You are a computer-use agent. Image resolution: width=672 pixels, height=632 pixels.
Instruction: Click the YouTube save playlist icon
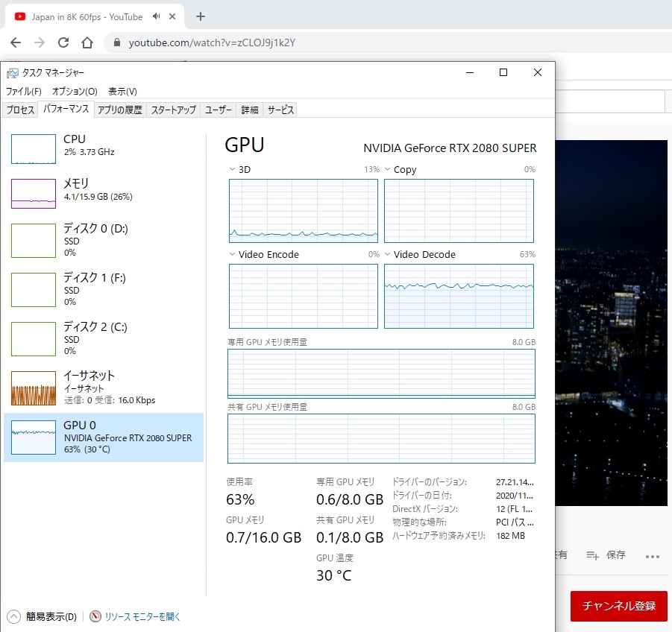coord(592,555)
